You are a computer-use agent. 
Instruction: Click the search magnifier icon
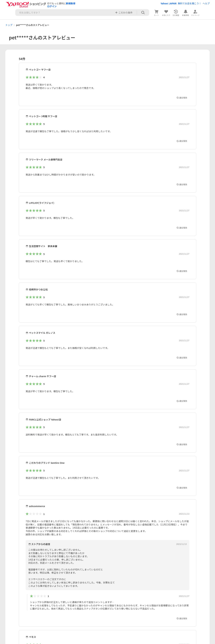(x=143, y=13)
